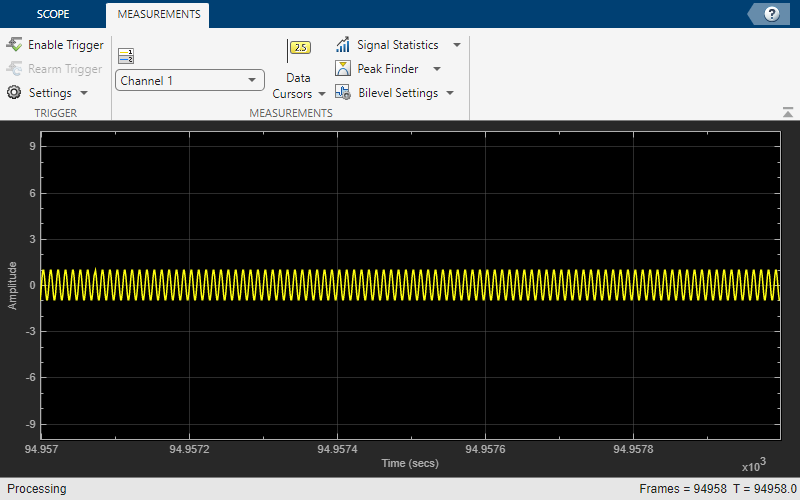
Task: Open the trigger Settings dropdown arrow
Action: click(x=84, y=93)
